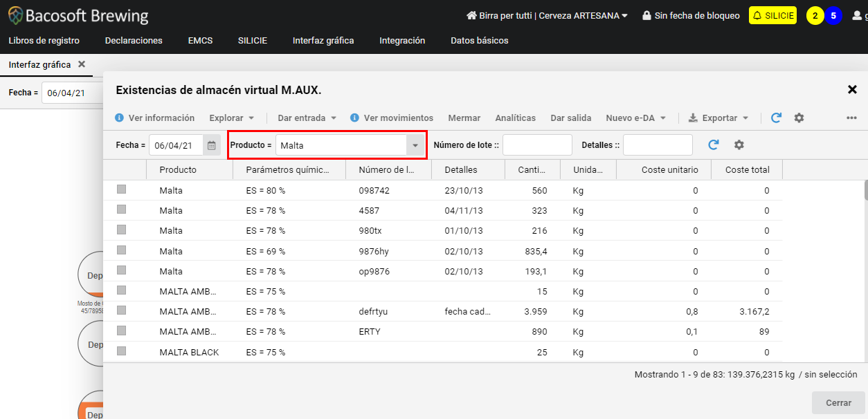Open the three-dots more options menu
The height and width of the screenshot is (419, 868).
851,118
